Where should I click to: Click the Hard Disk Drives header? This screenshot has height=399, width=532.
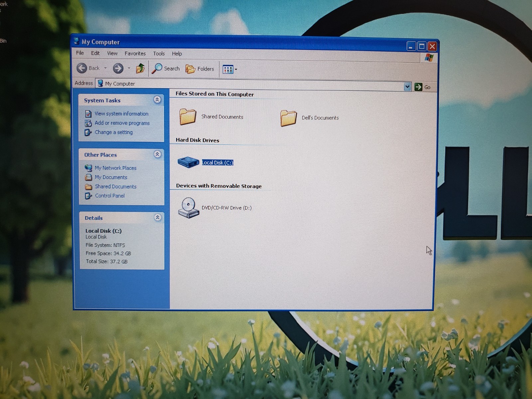(198, 140)
